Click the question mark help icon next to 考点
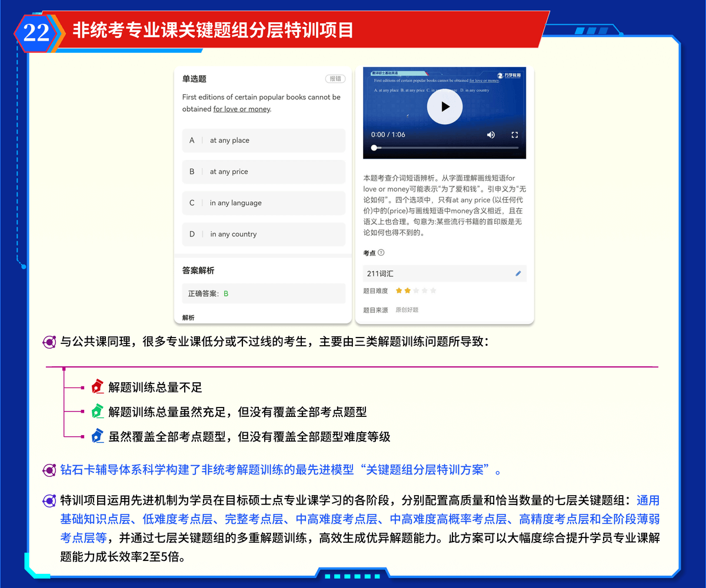 pos(381,253)
